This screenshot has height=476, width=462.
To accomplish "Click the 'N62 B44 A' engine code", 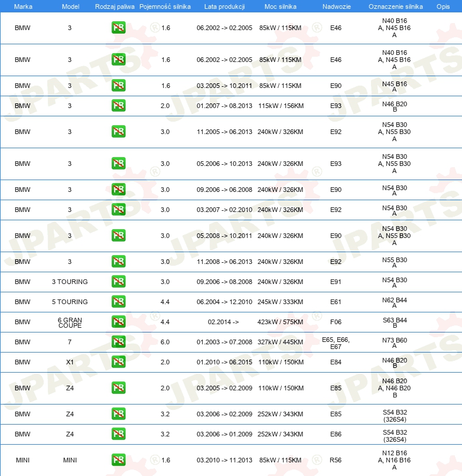I will point(395,302).
